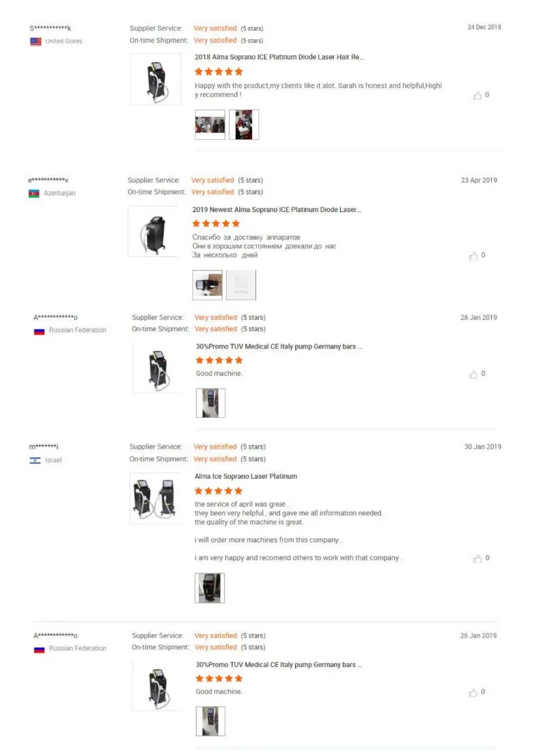
Task: Click the Israel flag icon
Action: coord(35,461)
